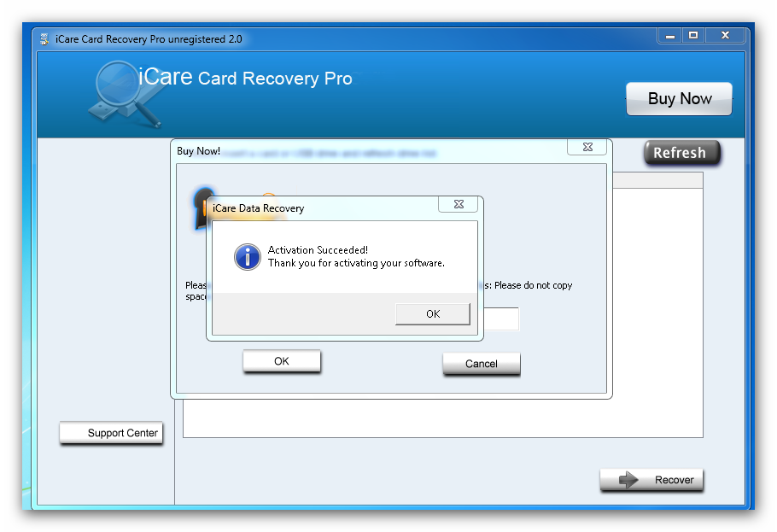Click OK in the Activation Succeeded dialog

(433, 314)
